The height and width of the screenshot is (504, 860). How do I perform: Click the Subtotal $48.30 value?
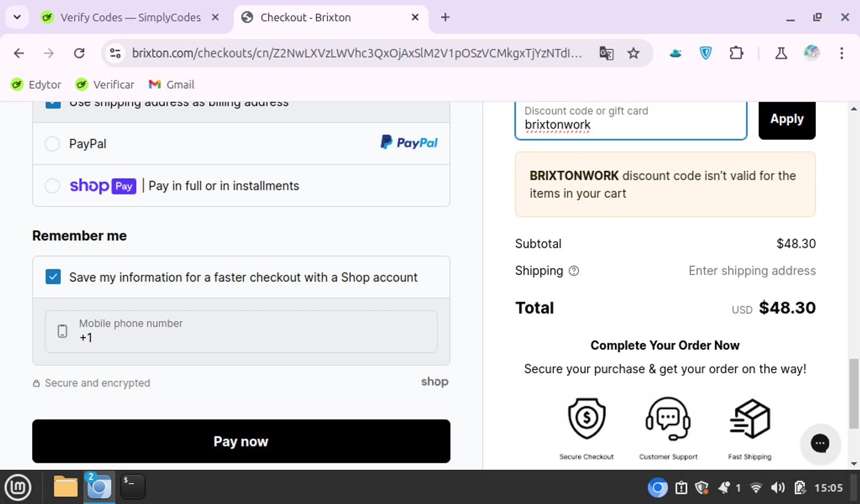pyautogui.click(x=796, y=244)
